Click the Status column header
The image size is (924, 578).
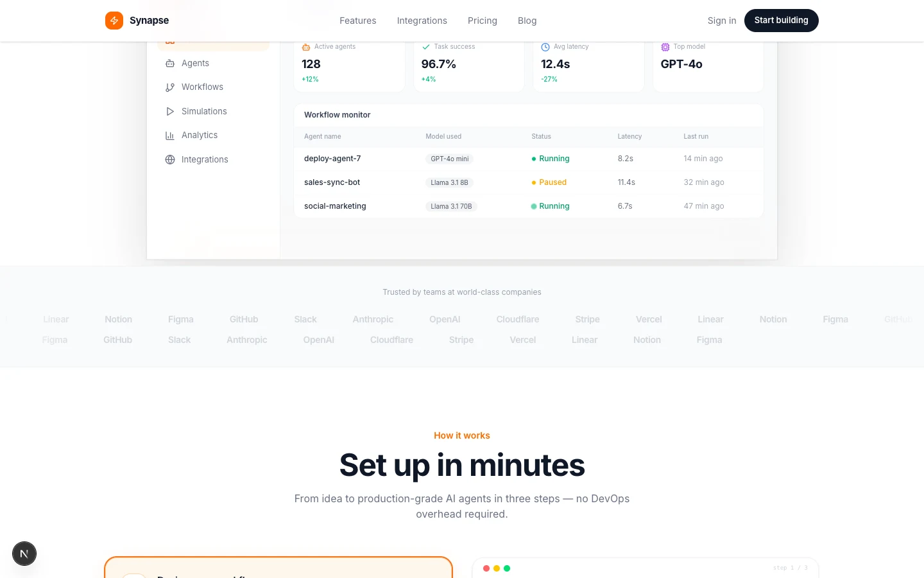point(541,137)
